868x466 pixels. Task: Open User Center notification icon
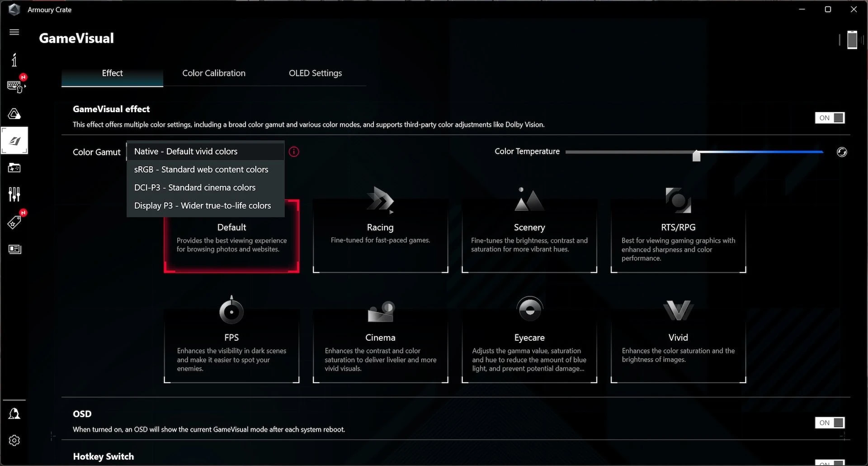[x=14, y=414]
